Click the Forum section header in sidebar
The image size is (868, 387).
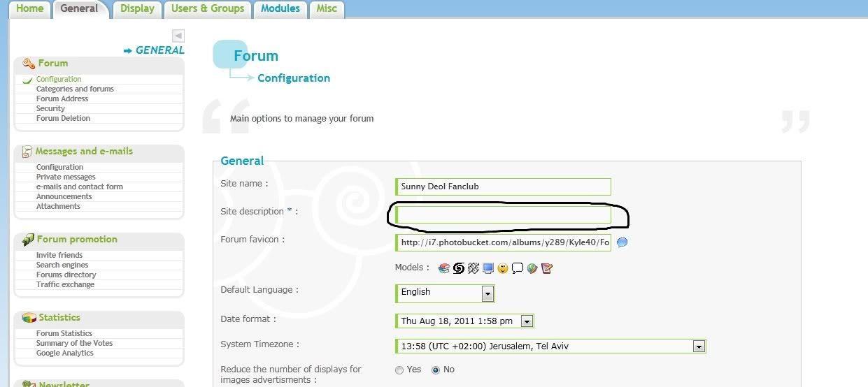point(53,64)
